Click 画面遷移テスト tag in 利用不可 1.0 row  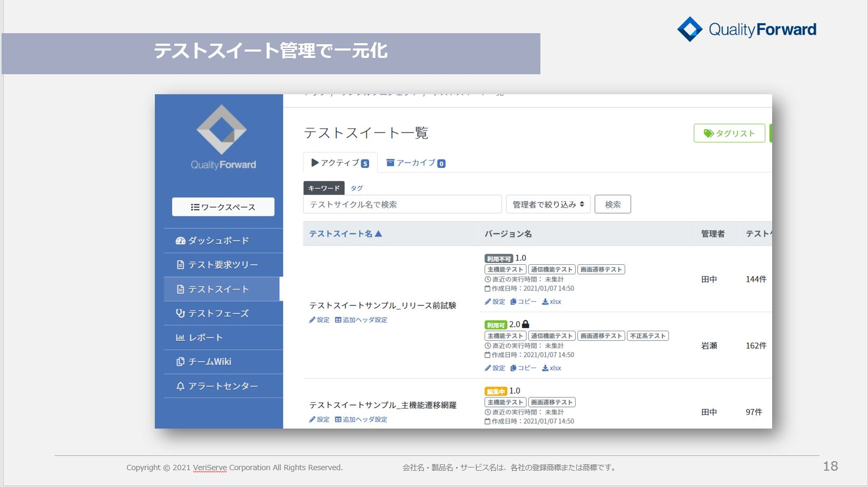pos(601,270)
